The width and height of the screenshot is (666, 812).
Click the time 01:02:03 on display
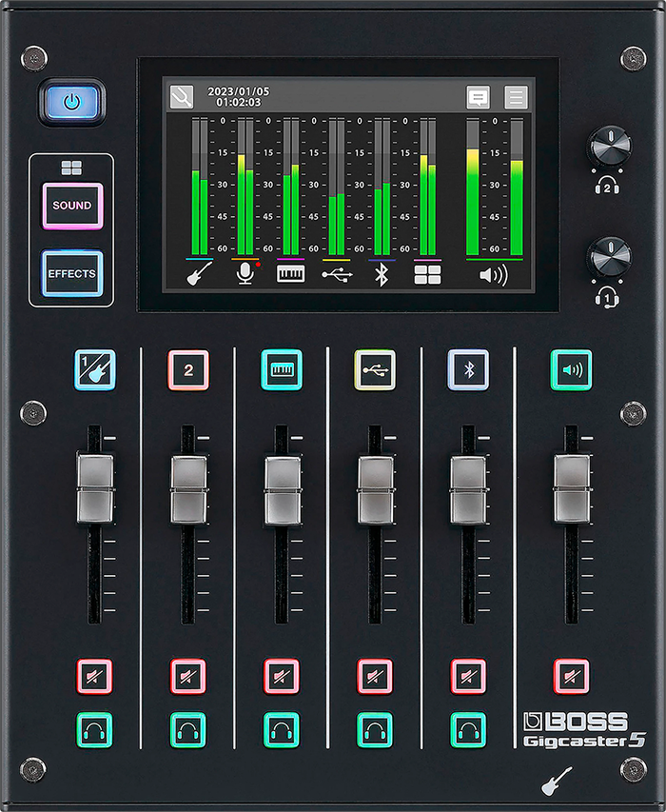239,103
